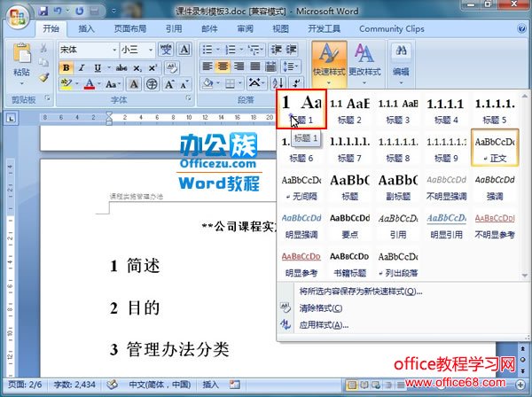Expand the bullets list dropdown

pyautogui.click(x=218, y=50)
